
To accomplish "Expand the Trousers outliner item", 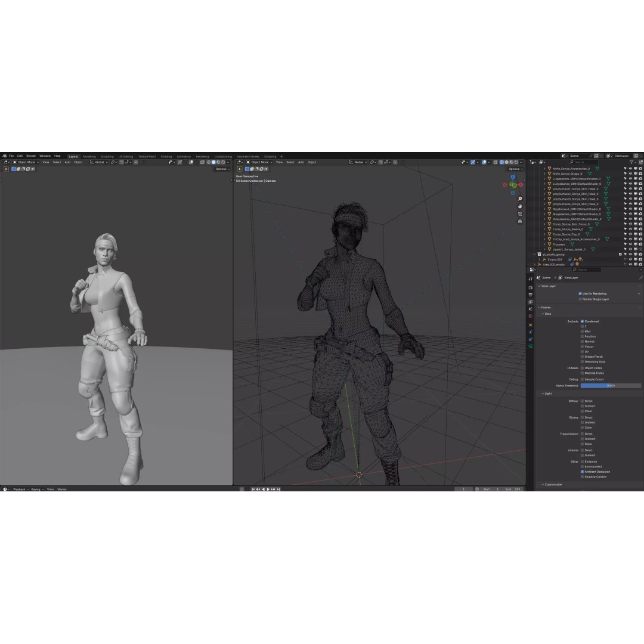I will (x=544, y=244).
